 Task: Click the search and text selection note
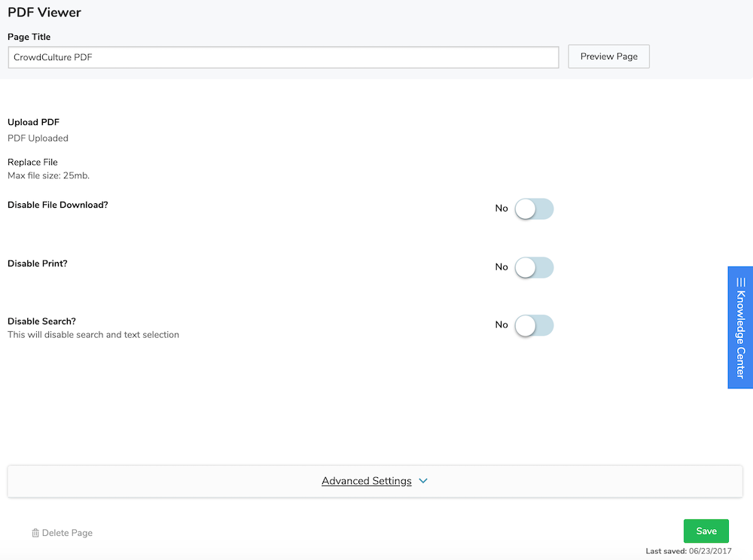click(93, 335)
